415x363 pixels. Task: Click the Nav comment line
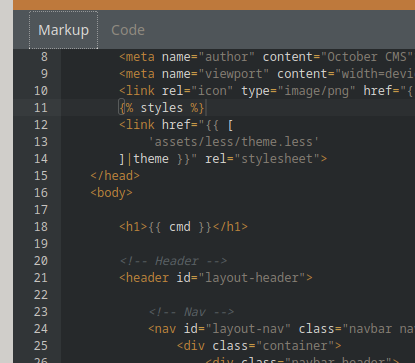[191, 312]
